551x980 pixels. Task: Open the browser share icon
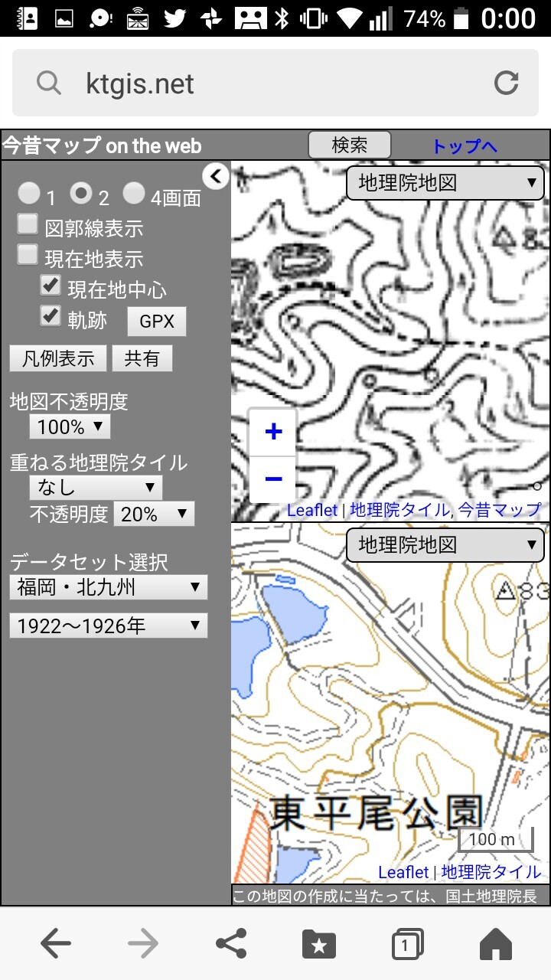(x=231, y=944)
